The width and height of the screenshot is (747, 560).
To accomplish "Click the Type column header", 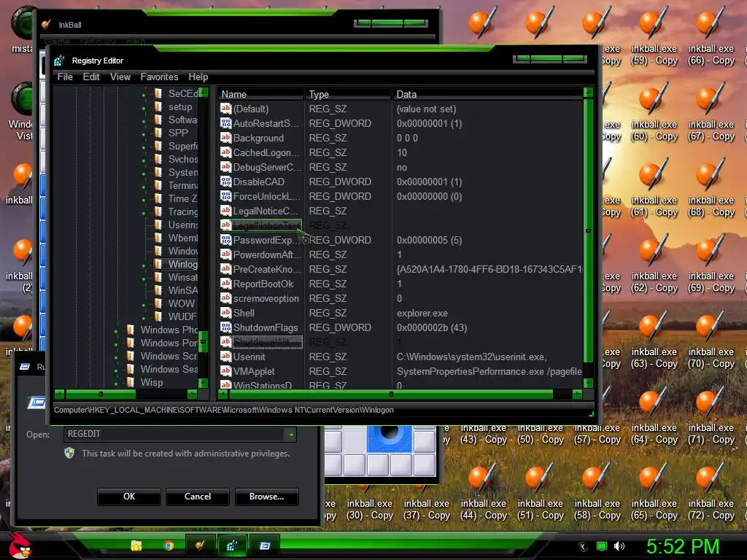I will pyautogui.click(x=348, y=94).
